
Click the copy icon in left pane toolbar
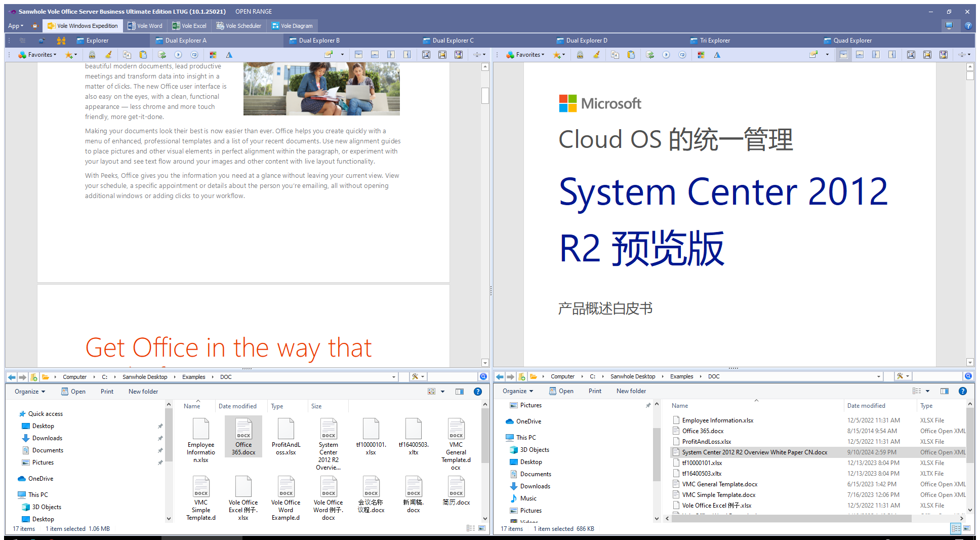click(x=127, y=55)
